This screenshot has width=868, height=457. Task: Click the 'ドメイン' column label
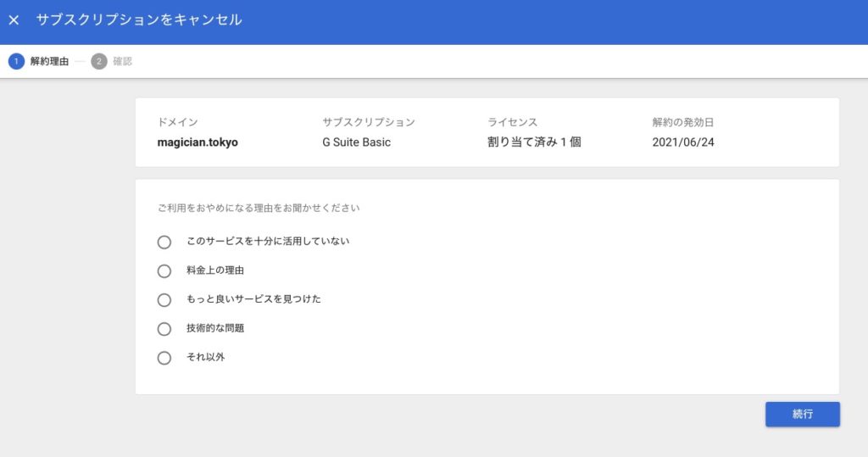coord(177,122)
